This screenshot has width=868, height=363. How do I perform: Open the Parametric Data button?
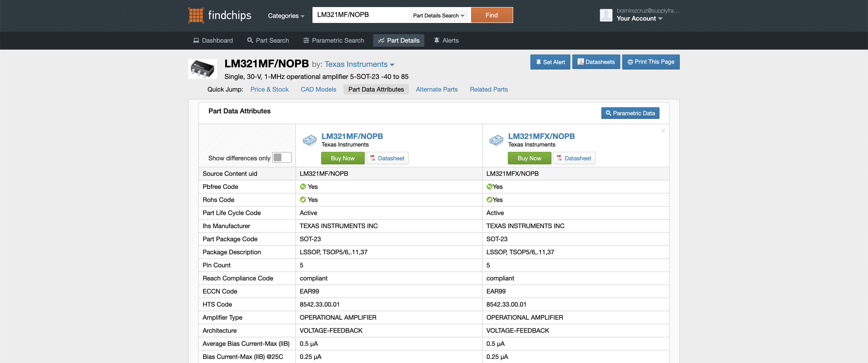[630, 113]
